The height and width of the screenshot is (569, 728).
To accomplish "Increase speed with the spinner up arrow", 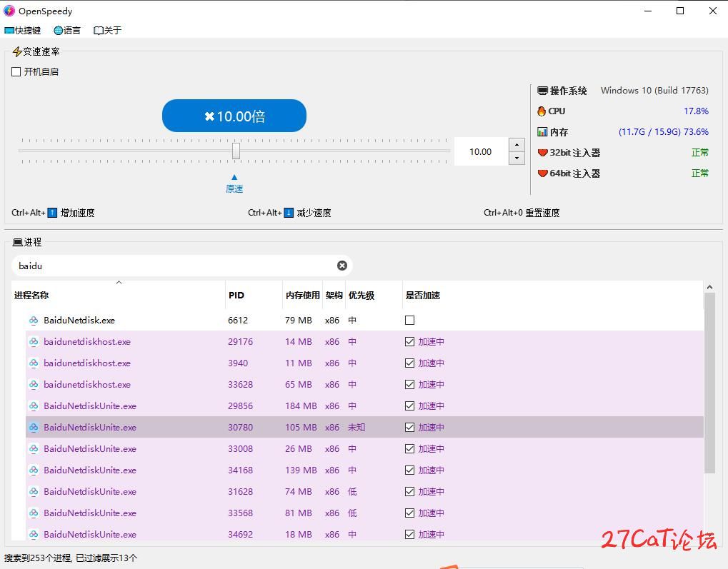I will tap(517, 145).
